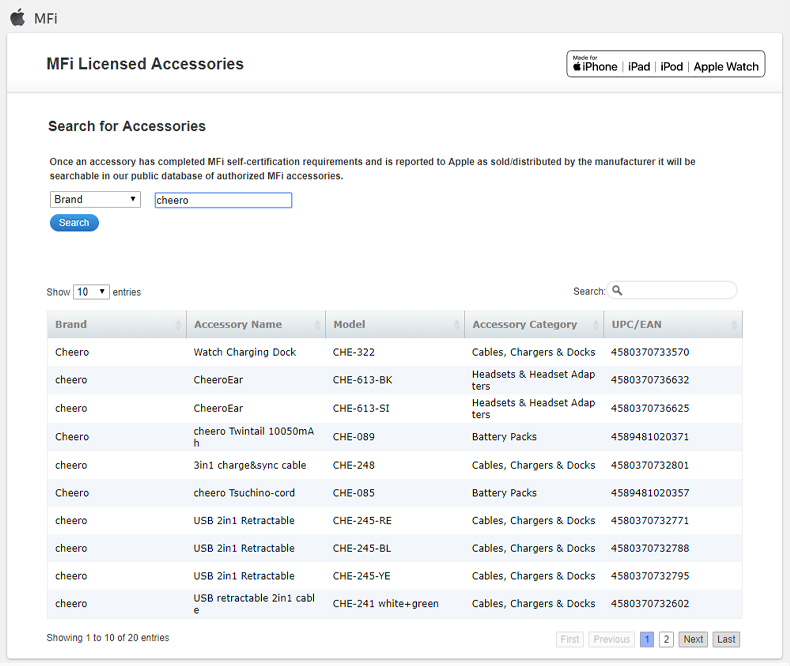Click Headsets category in CHE-613-SI row
Image resolution: width=790 pixels, height=666 pixels.
(534, 408)
